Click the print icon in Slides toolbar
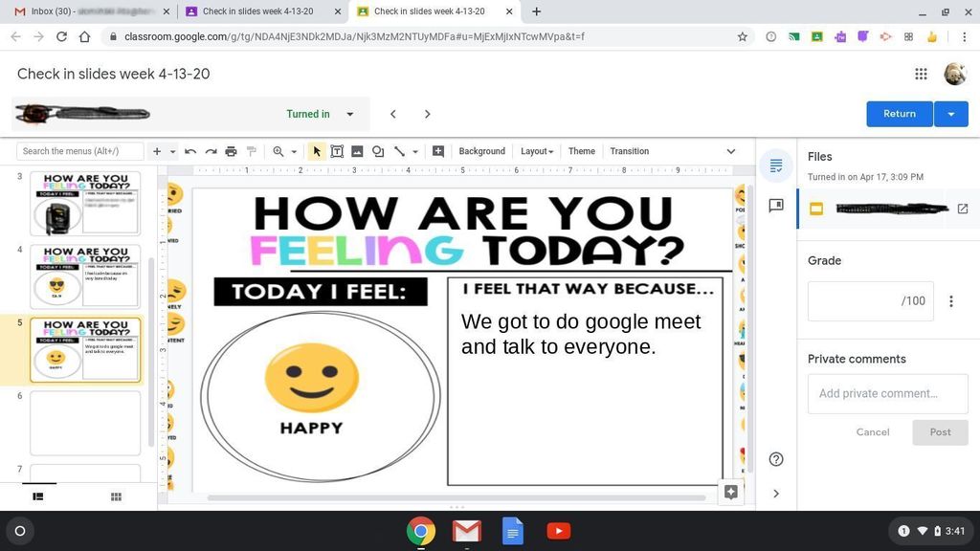The width and height of the screenshot is (980, 551). (232, 151)
